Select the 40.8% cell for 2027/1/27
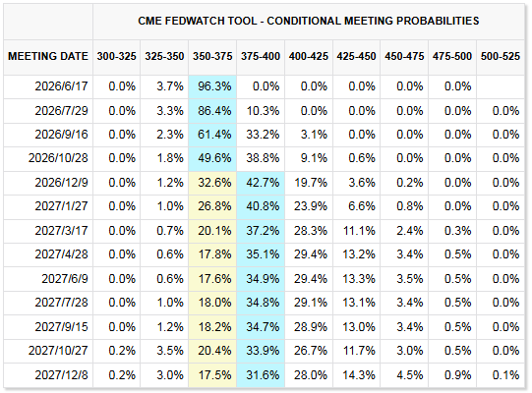 click(x=261, y=206)
